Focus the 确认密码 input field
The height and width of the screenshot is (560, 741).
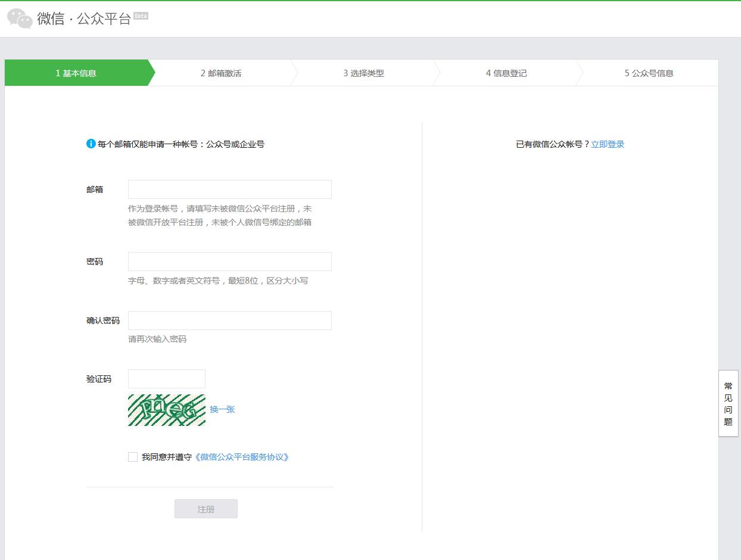pos(230,321)
